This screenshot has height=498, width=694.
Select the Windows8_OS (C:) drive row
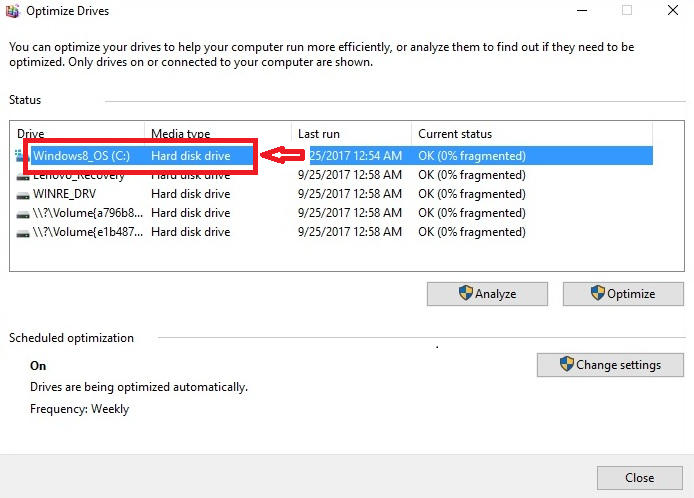coord(334,155)
